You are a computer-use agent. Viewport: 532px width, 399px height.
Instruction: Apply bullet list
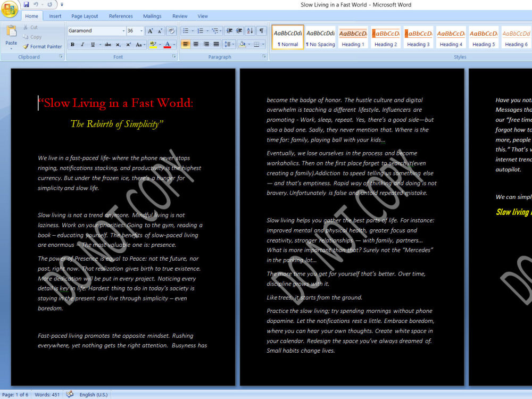(x=186, y=31)
